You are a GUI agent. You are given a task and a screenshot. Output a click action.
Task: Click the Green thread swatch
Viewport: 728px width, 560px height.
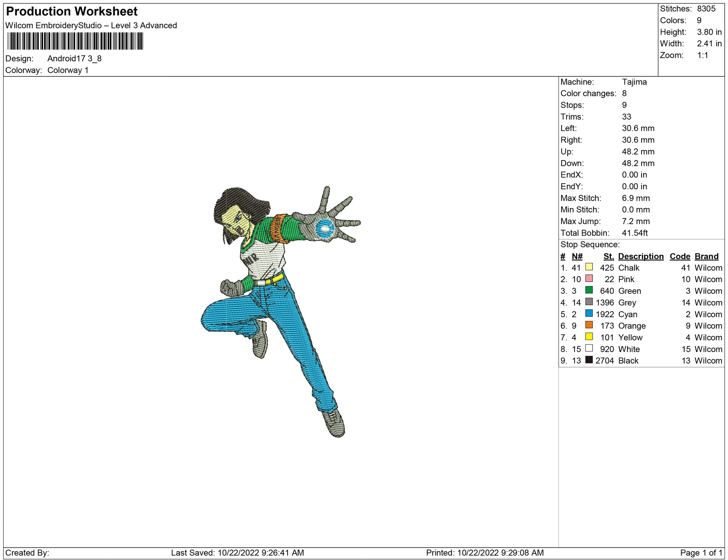click(x=589, y=290)
